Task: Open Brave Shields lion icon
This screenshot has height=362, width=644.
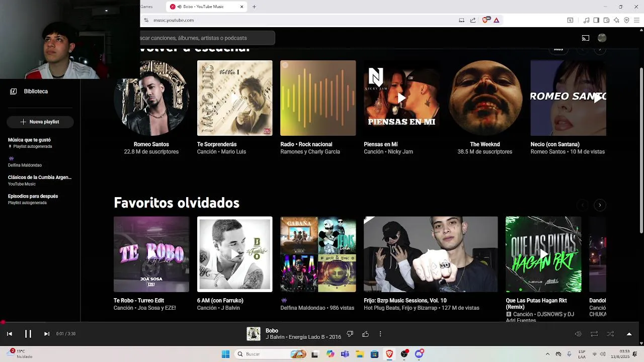Action: [x=485, y=20]
